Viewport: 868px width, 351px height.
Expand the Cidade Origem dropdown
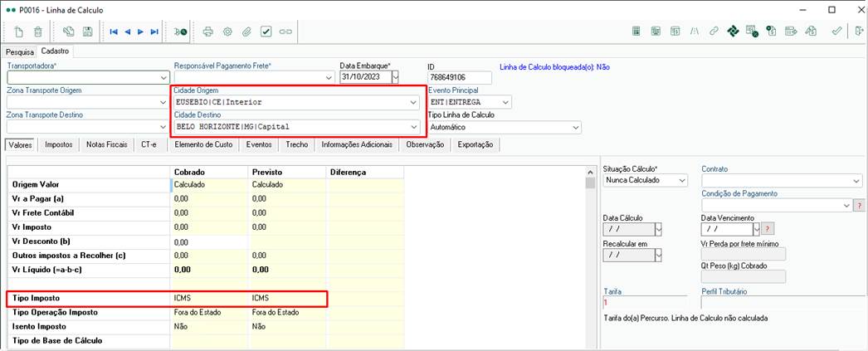[x=413, y=102]
